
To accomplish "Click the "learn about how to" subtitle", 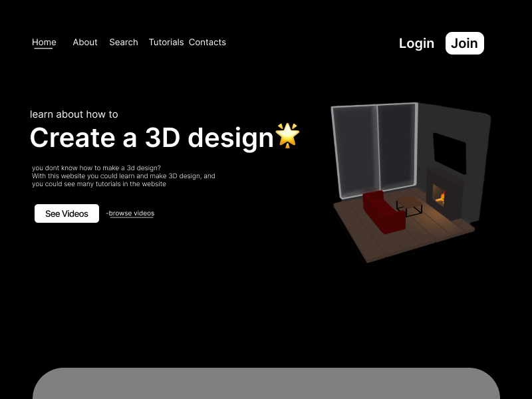I will [x=74, y=114].
